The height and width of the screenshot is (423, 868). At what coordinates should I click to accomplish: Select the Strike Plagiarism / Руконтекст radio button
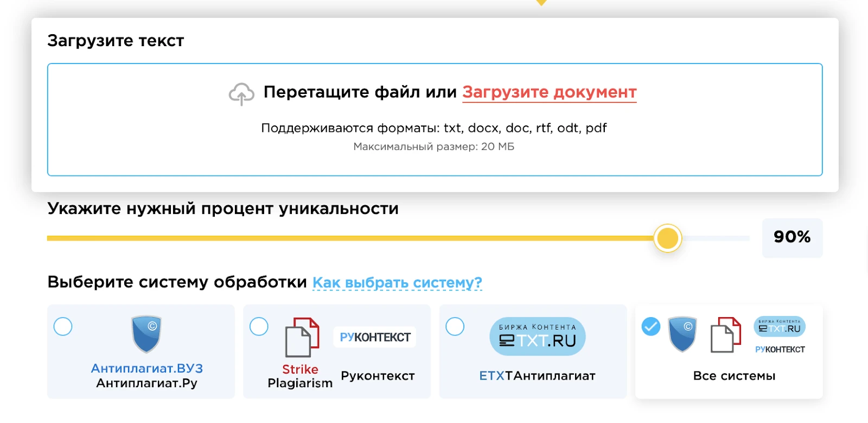click(259, 326)
